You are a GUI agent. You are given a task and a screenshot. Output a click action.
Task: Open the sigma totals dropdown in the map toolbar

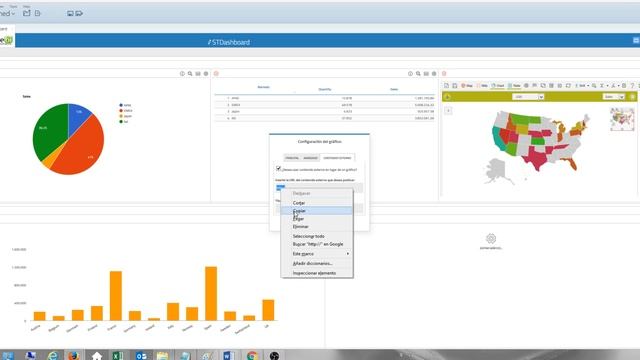(603, 86)
